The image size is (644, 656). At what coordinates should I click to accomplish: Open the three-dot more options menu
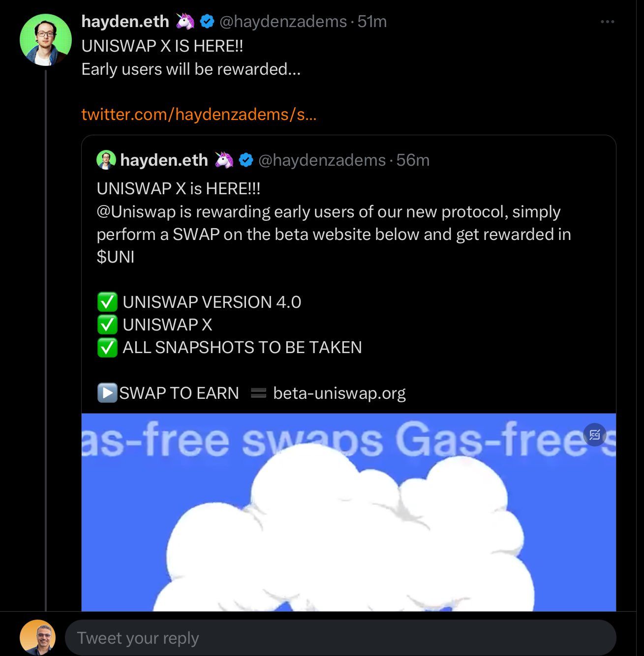coord(607,22)
